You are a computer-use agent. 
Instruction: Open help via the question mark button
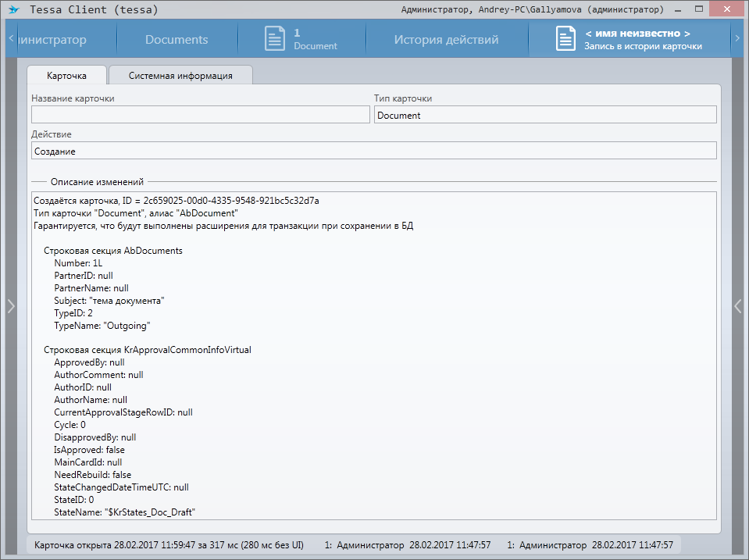point(679,10)
